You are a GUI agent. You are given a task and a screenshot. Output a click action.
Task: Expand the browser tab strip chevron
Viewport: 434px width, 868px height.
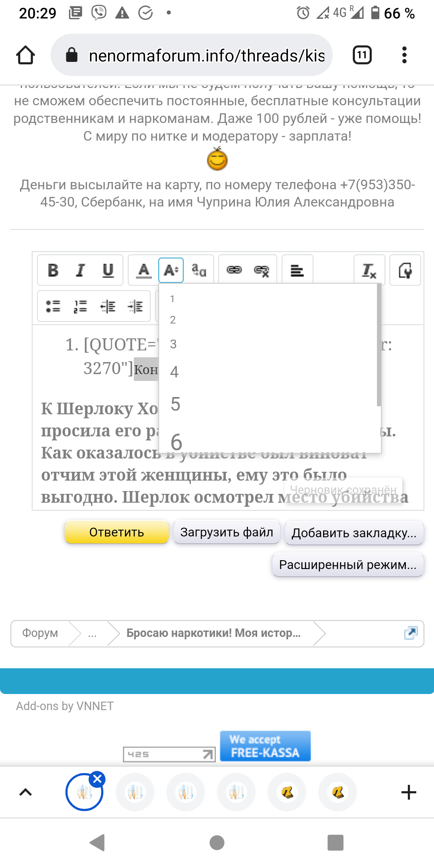26,792
